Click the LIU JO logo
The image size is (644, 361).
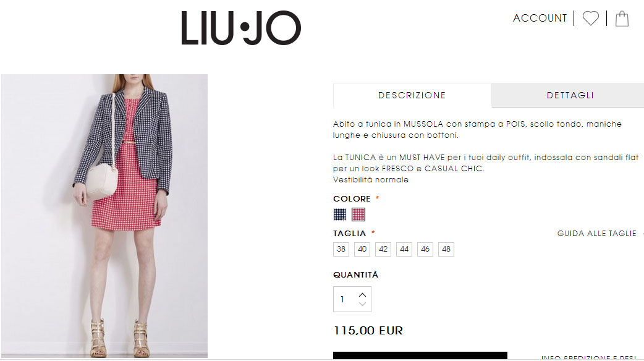coord(241,28)
